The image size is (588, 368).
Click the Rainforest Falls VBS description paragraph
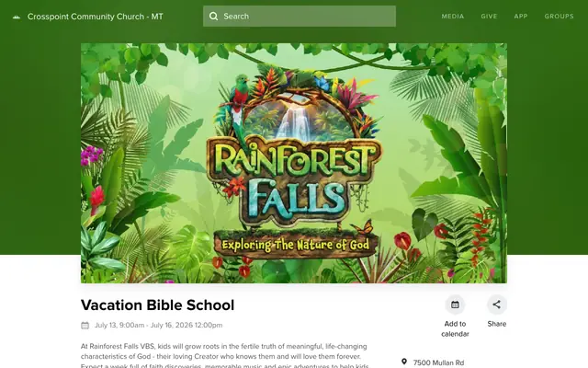pos(225,355)
